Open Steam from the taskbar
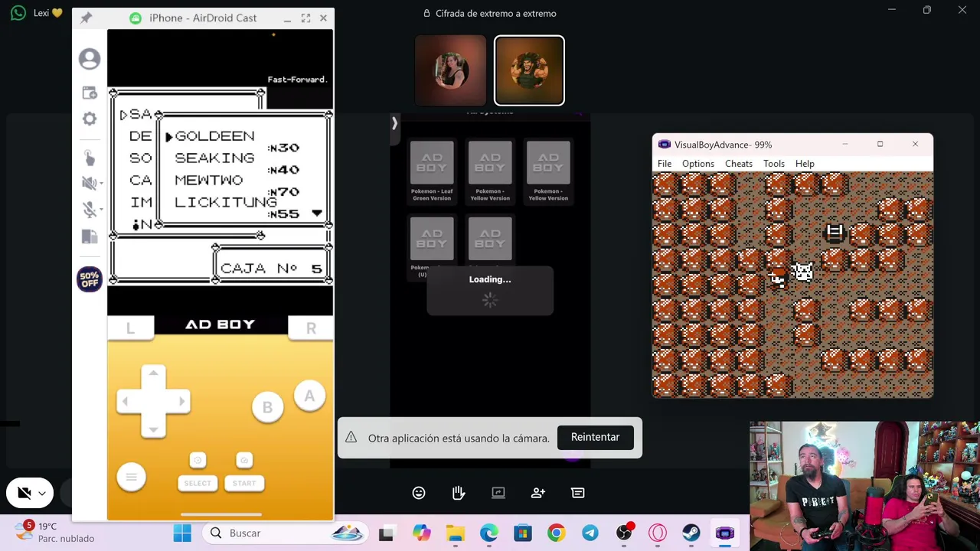980x551 pixels. click(691, 533)
